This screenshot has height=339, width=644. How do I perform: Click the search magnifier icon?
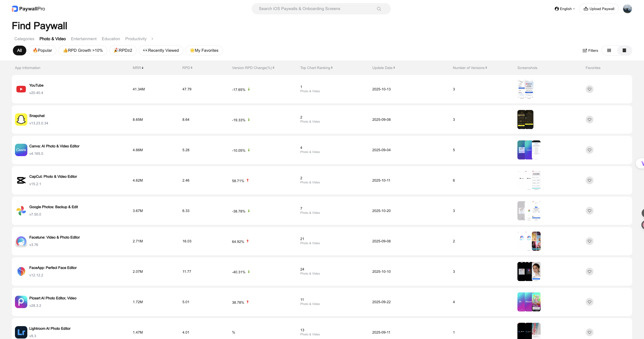click(x=379, y=9)
